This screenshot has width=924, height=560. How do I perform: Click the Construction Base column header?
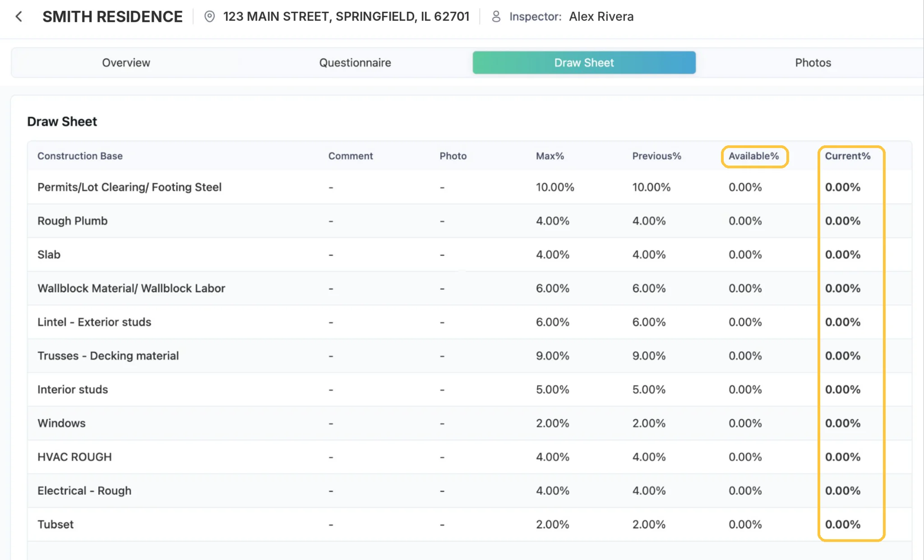80,156
